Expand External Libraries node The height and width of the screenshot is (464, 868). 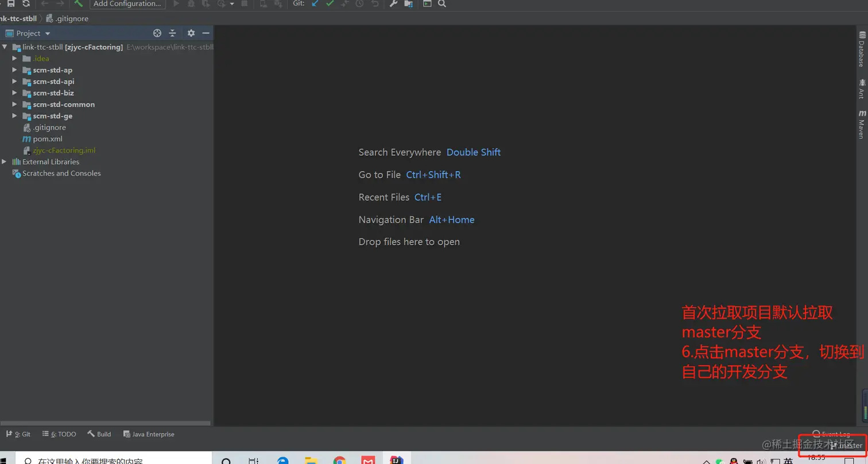pyautogui.click(x=5, y=162)
